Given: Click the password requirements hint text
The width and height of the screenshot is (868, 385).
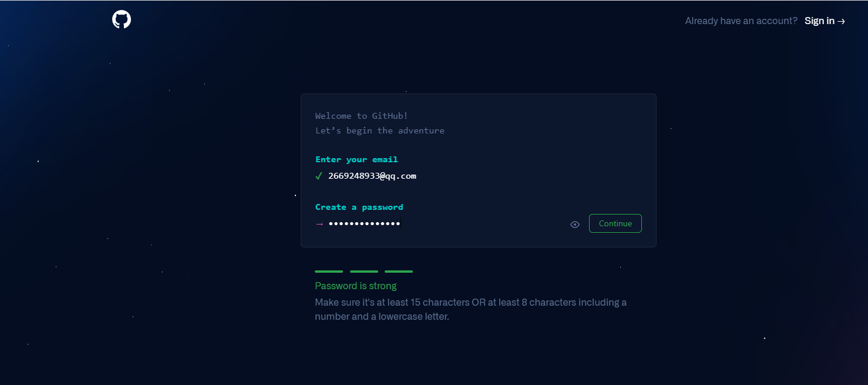Looking at the screenshot, I should 470,309.
